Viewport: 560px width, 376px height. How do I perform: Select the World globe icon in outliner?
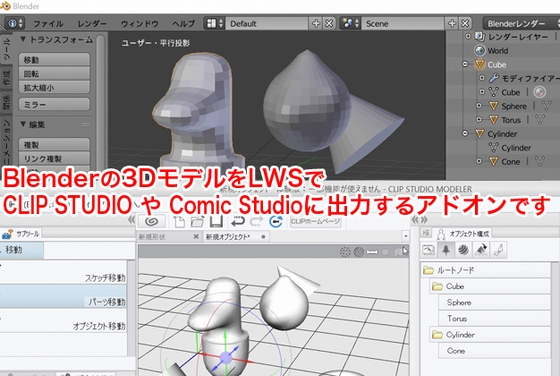(x=480, y=50)
